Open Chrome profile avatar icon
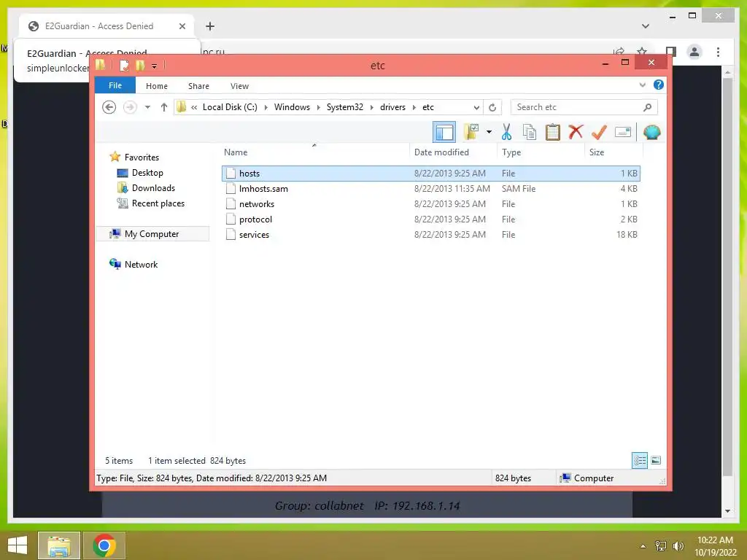Viewport: 747px width, 560px height. pos(694,52)
